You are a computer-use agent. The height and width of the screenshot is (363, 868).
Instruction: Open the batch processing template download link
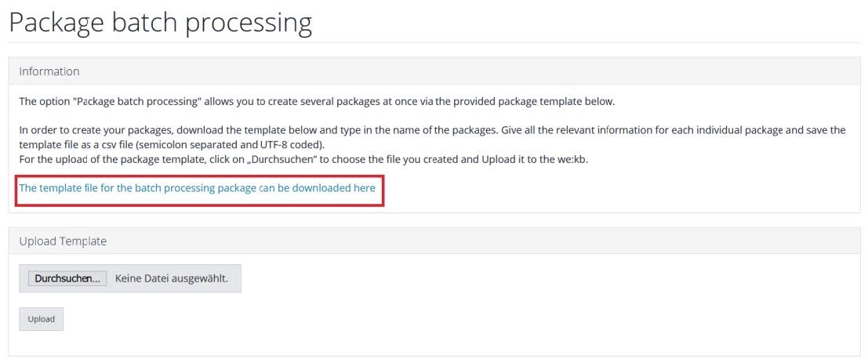tap(197, 188)
